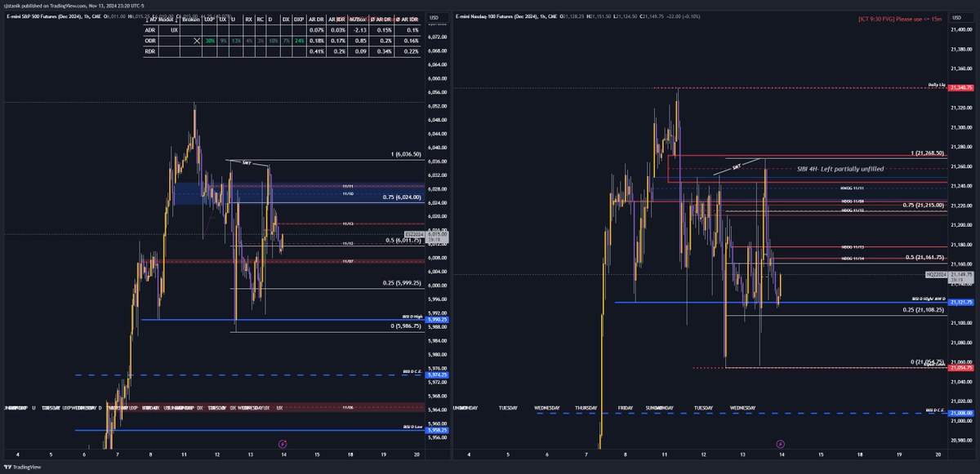Select the 24% cell in ODR row
The height and width of the screenshot is (474, 980).
[x=299, y=40]
